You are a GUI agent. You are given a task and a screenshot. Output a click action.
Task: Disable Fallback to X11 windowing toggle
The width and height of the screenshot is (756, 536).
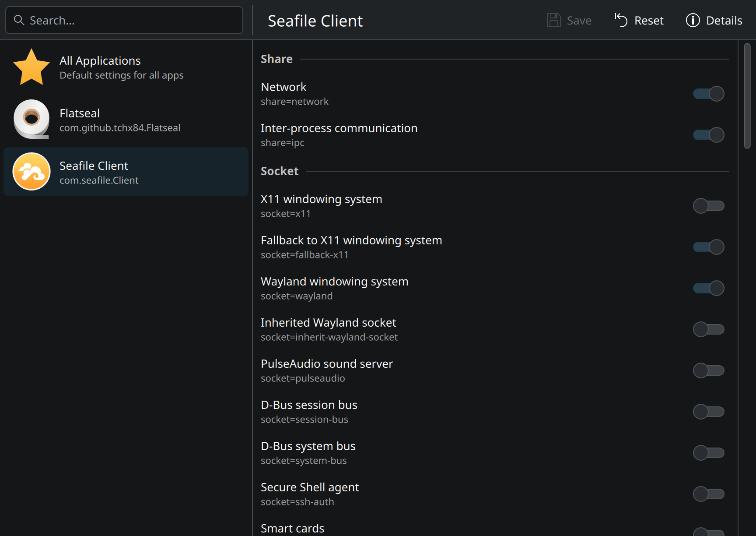pos(708,247)
